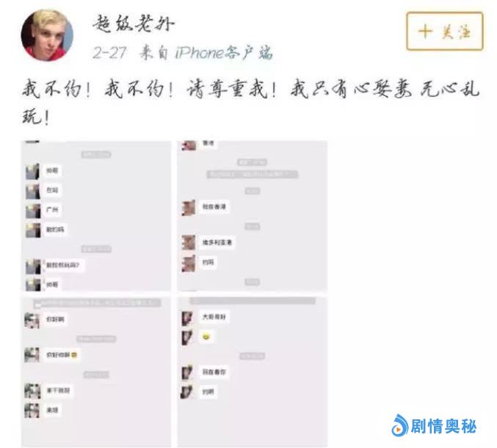Click avatar beside the 你好啊 message

(32, 320)
